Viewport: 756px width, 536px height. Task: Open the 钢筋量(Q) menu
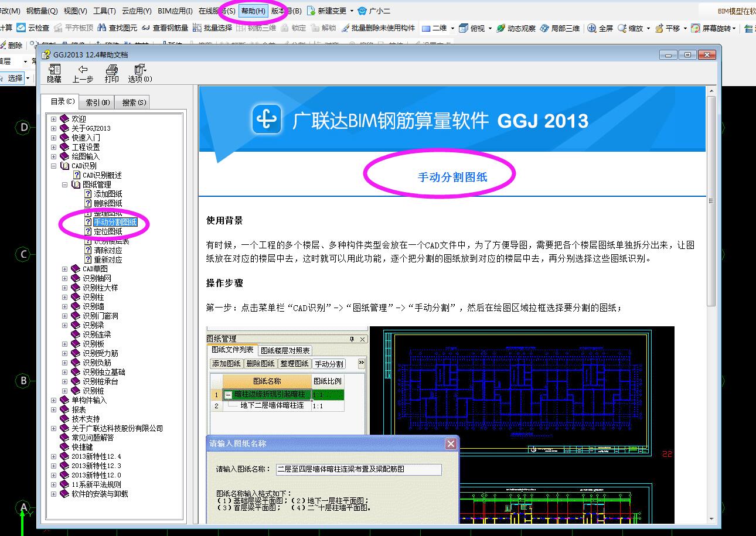[x=42, y=11]
